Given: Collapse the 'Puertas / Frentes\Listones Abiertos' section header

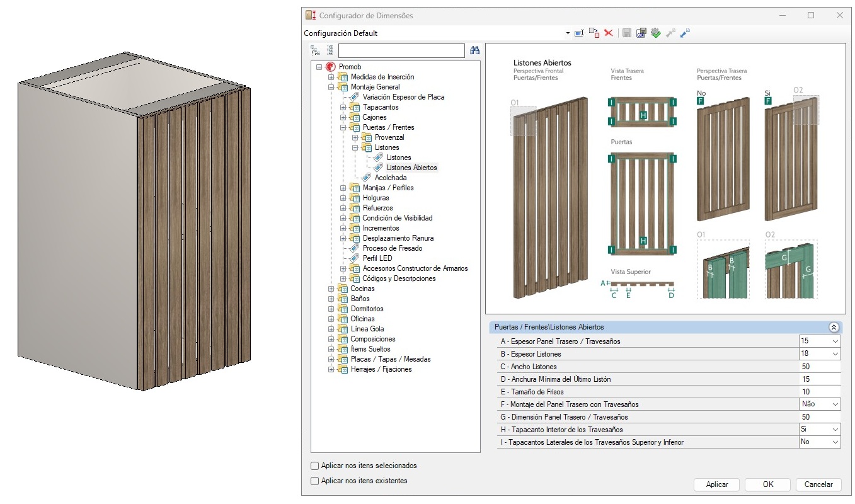Looking at the screenshot, I should click(834, 328).
